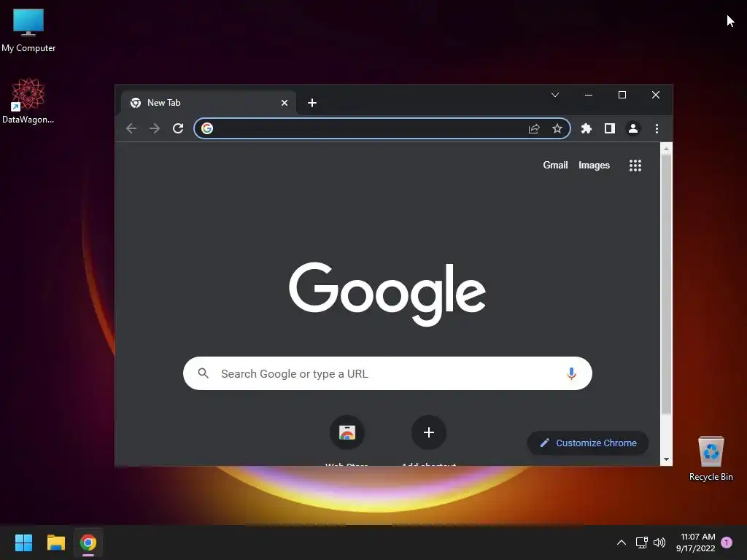Click the scrollbar down arrow

click(x=667, y=459)
